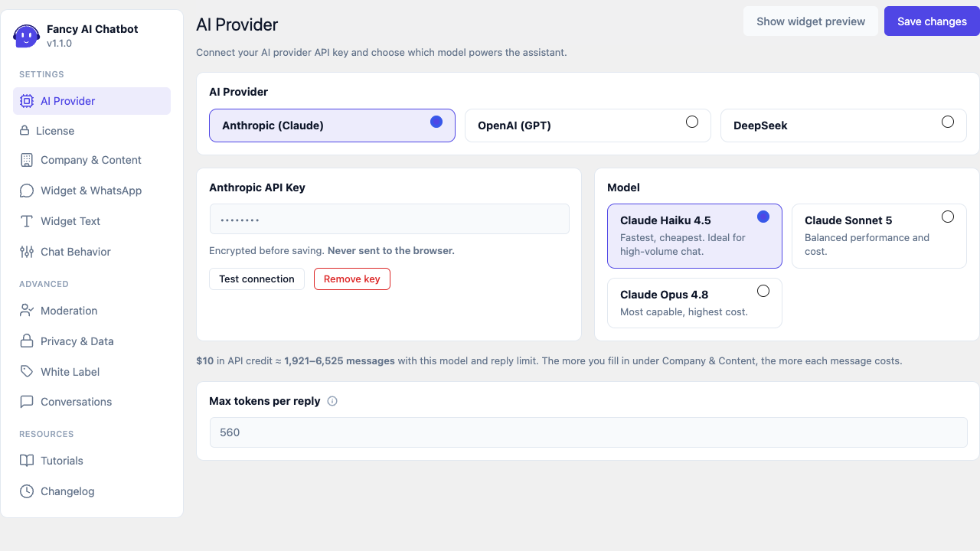Screen dimensions: 980x551
Task: Click the info icon beside Max tokens per reply
Action: coord(332,401)
